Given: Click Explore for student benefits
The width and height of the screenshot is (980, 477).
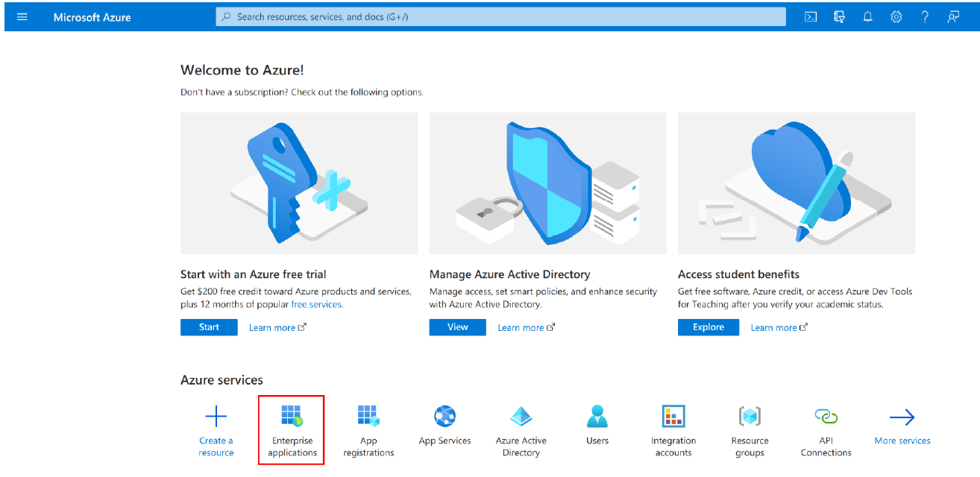Looking at the screenshot, I should point(708,327).
